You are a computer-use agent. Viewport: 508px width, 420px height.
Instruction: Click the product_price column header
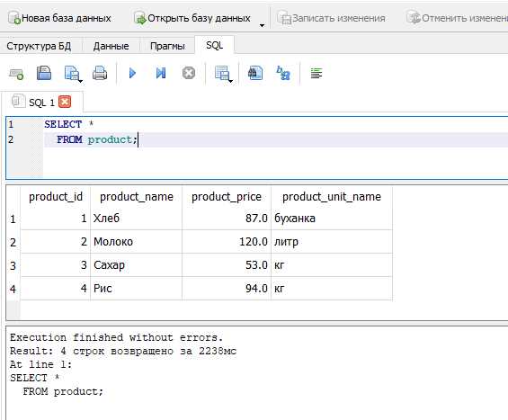(x=227, y=197)
